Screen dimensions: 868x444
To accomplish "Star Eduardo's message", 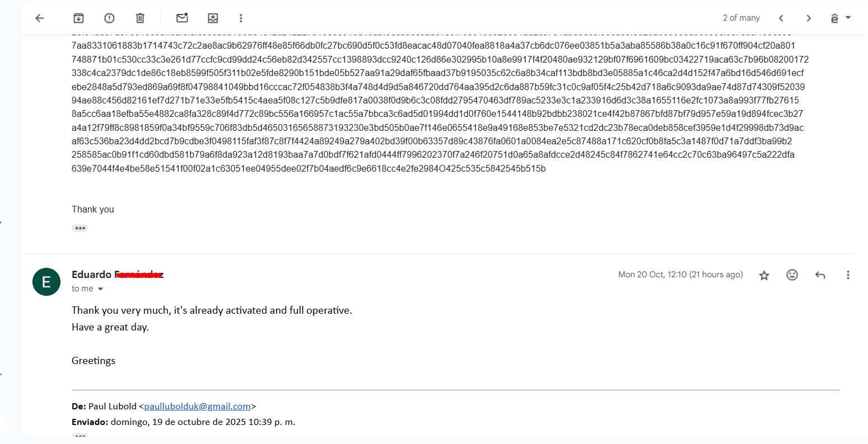I will (x=764, y=275).
